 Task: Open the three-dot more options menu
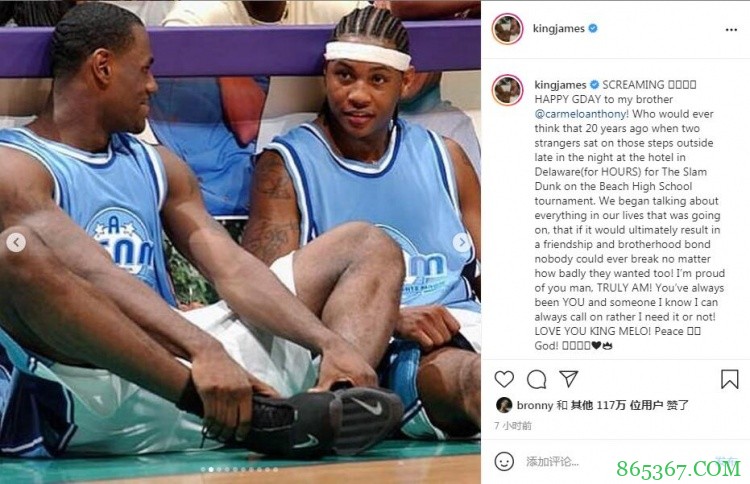[731, 30]
